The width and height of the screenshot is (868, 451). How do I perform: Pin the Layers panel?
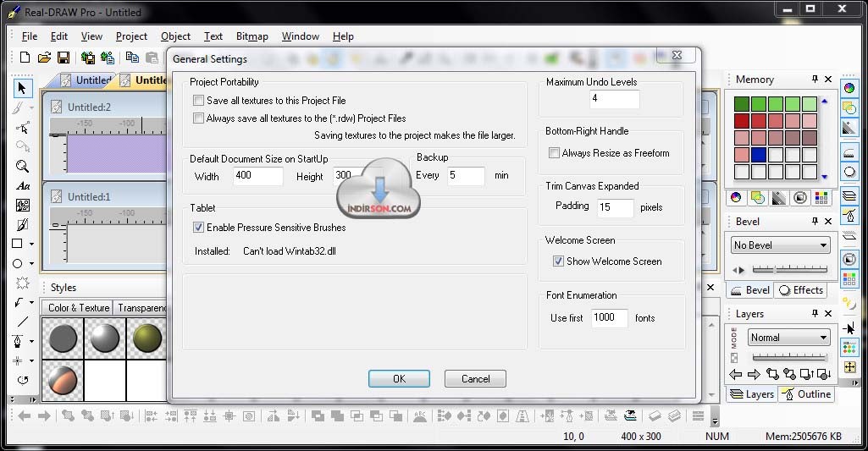coord(815,313)
